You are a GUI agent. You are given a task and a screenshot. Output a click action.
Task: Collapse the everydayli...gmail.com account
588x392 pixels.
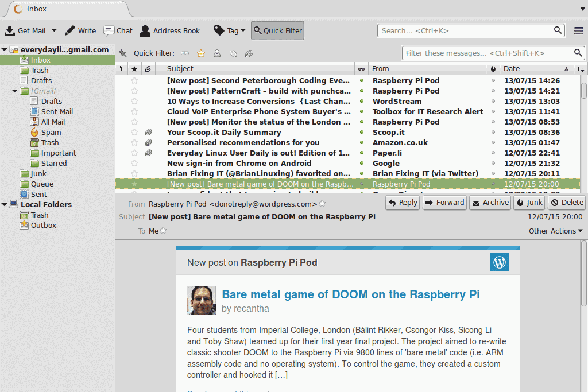point(4,49)
